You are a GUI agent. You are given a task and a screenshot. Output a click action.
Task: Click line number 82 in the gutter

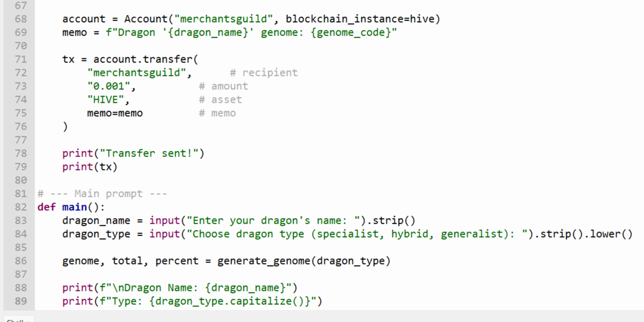point(21,207)
